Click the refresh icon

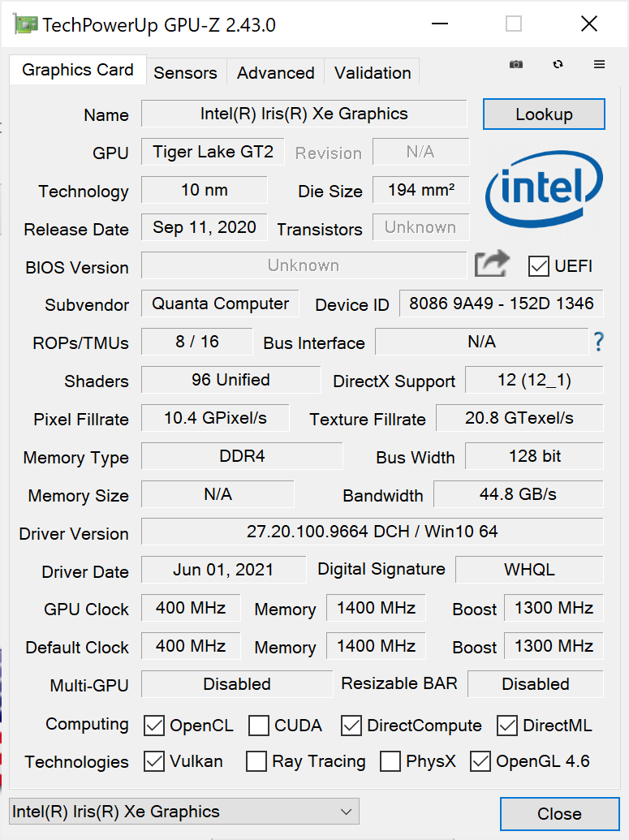coord(558,65)
